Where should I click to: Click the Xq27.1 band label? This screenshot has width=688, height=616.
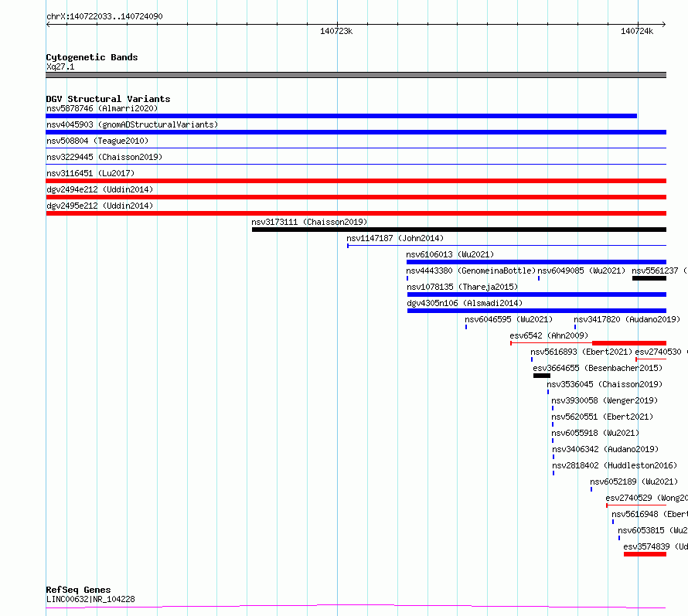(x=60, y=66)
